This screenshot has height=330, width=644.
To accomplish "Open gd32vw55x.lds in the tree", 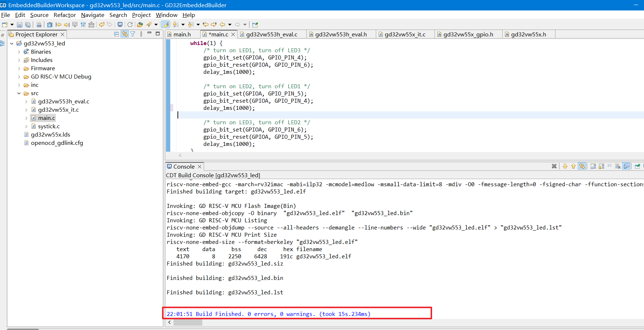I will pyautogui.click(x=50, y=135).
